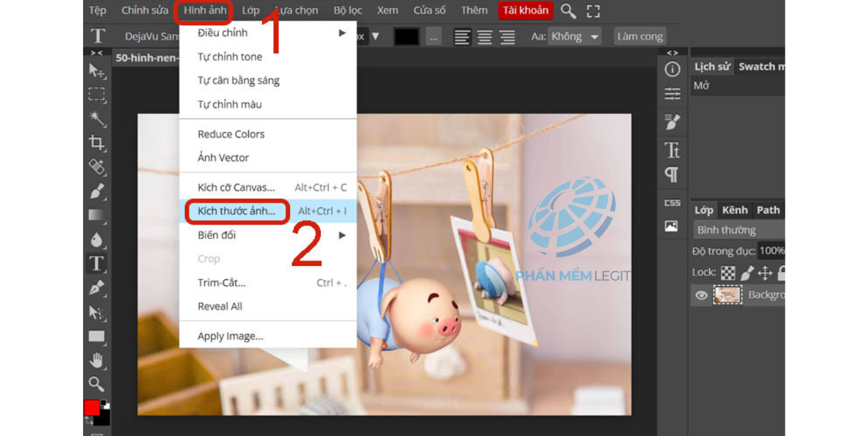Open the Info panel icon
This screenshot has height=436, width=868.
point(672,69)
